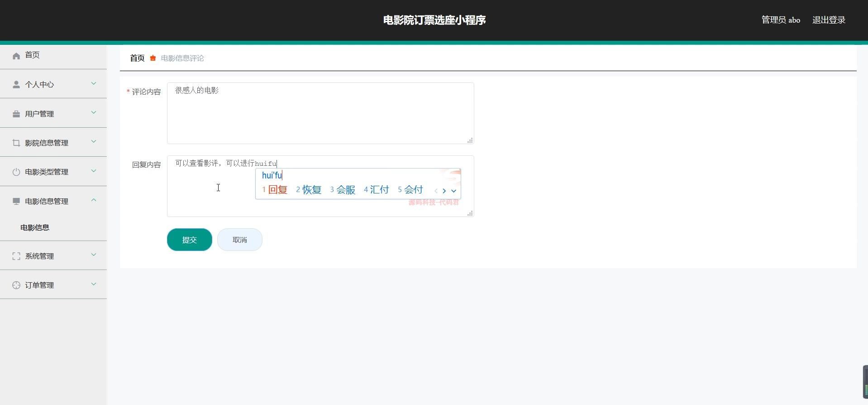Click the power icon beside 电影类型管理
The width and height of the screenshot is (868, 405).
tap(16, 172)
